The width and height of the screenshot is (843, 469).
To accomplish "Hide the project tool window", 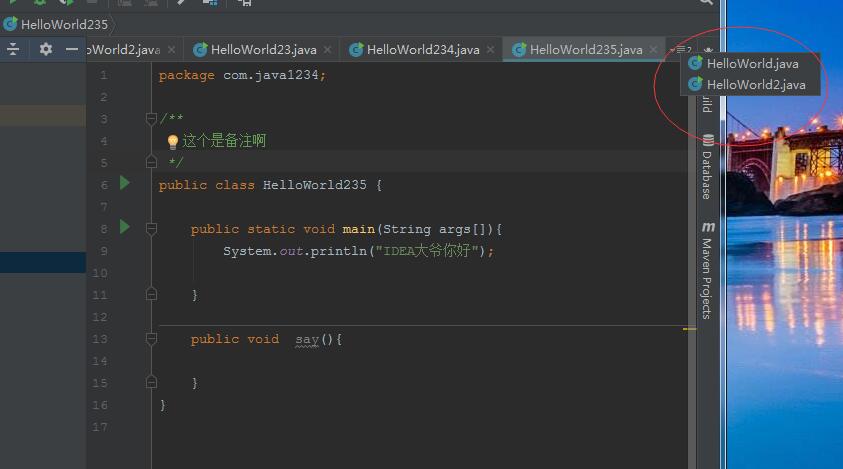I will tap(72, 49).
